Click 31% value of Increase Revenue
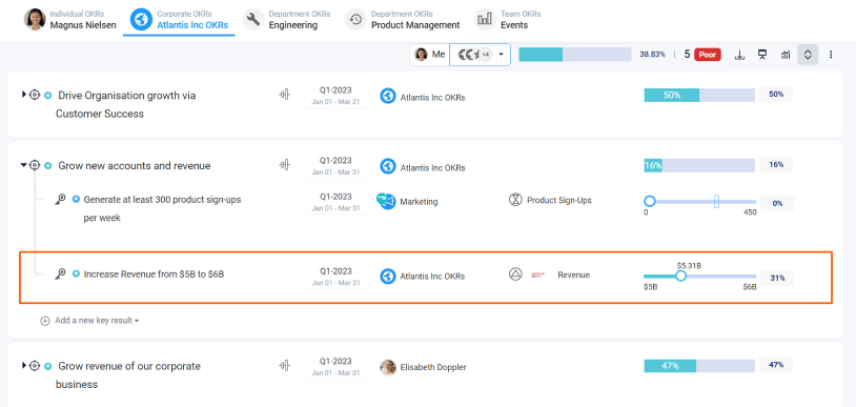856x407 pixels. point(777,278)
